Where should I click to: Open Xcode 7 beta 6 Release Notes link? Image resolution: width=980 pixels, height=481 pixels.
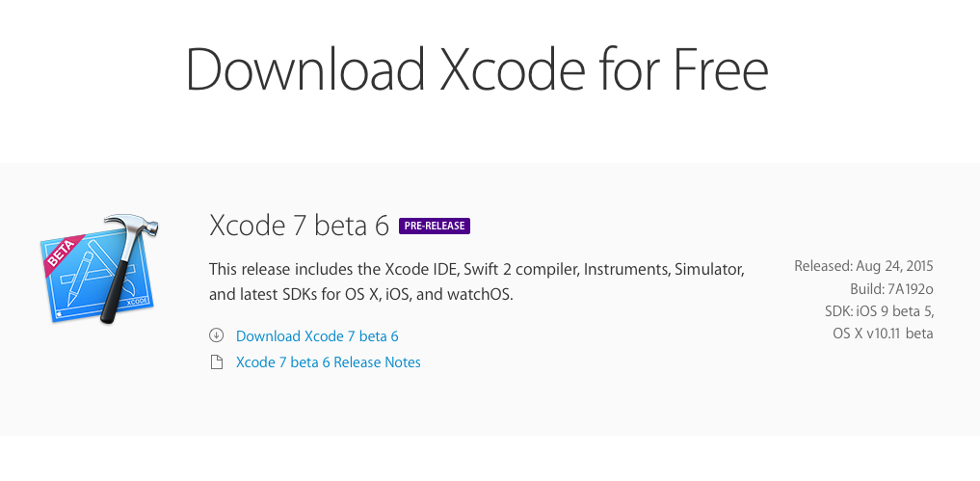pyautogui.click(x=328, y=362)
